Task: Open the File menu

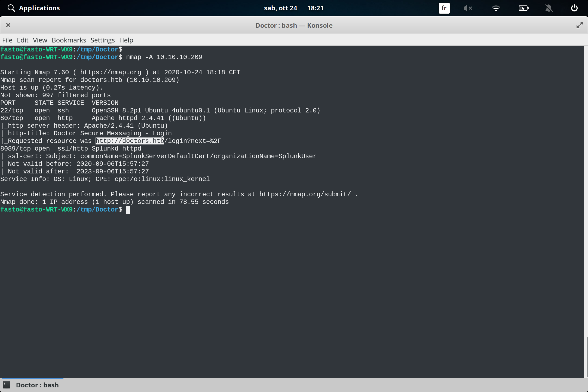Action: click(x=7, y=40)
